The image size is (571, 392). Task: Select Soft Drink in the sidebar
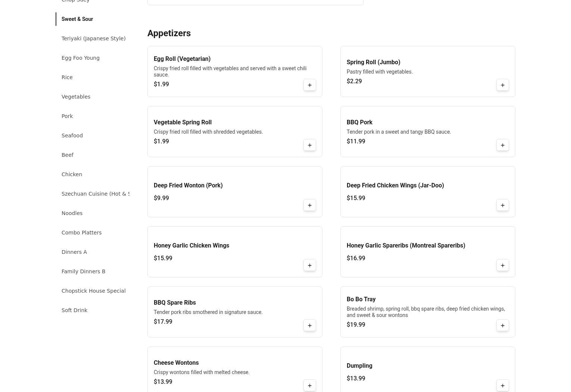74,310
